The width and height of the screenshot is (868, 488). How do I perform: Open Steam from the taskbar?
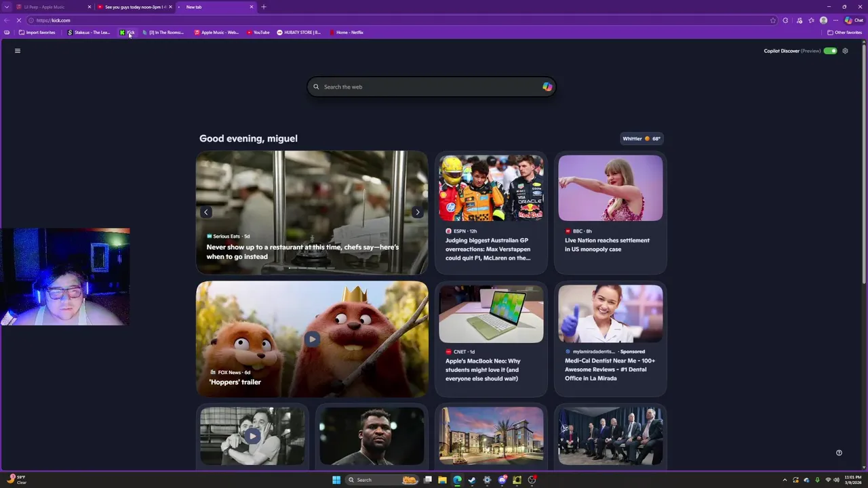coord(472,480)
